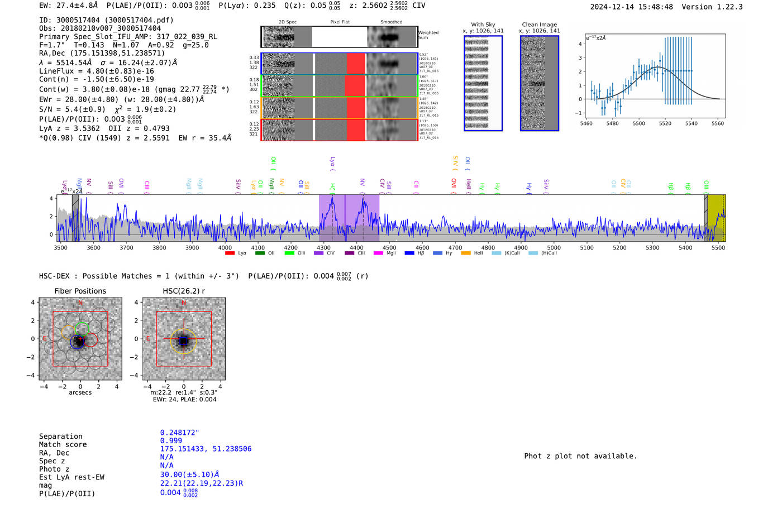Click the N/A value beside Spec z

(x=166, y=457)
